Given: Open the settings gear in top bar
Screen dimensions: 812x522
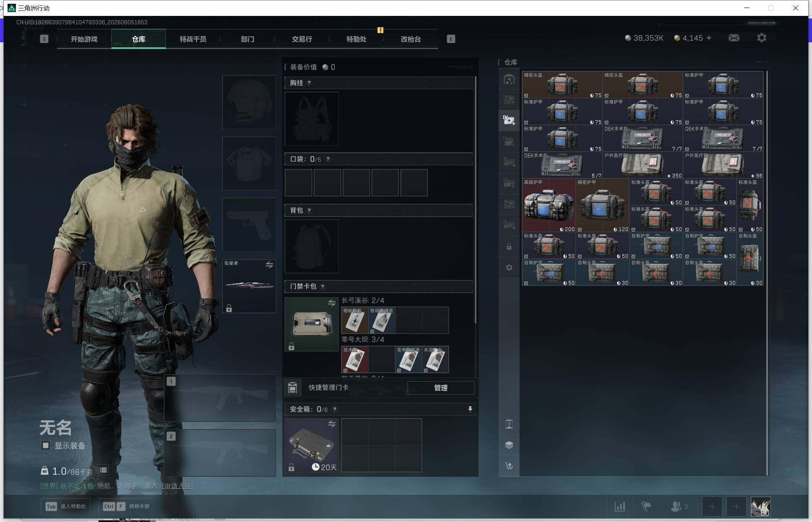Looking at the screenshot, I should click(x=762, y=38).
